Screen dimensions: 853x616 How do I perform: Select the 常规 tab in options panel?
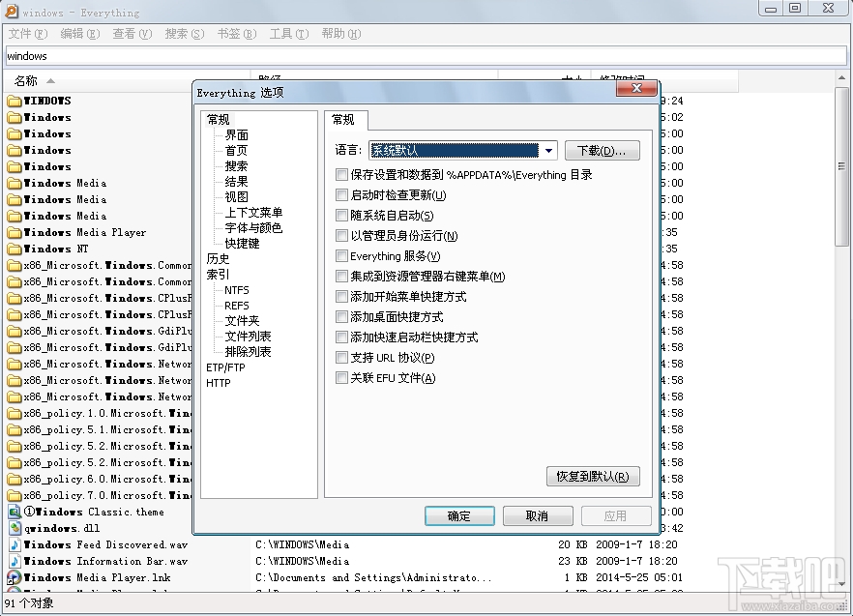tap(346, 120)
